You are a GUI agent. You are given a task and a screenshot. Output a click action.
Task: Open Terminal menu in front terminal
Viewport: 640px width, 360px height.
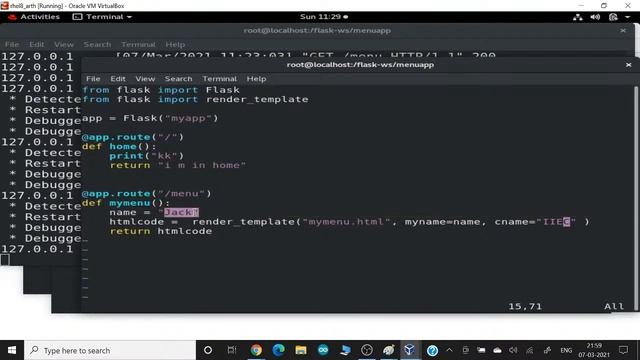pos(220,79)
